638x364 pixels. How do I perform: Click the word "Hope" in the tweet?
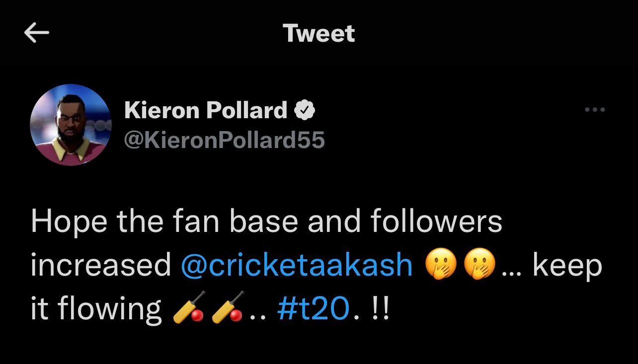coord(69,222)
